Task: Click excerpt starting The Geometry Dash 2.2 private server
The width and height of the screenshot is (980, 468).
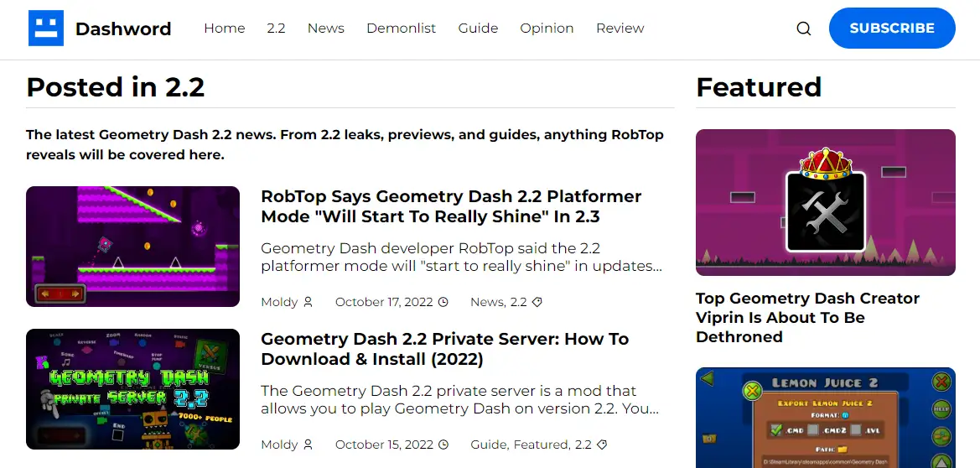Action: tap(461, 400)
